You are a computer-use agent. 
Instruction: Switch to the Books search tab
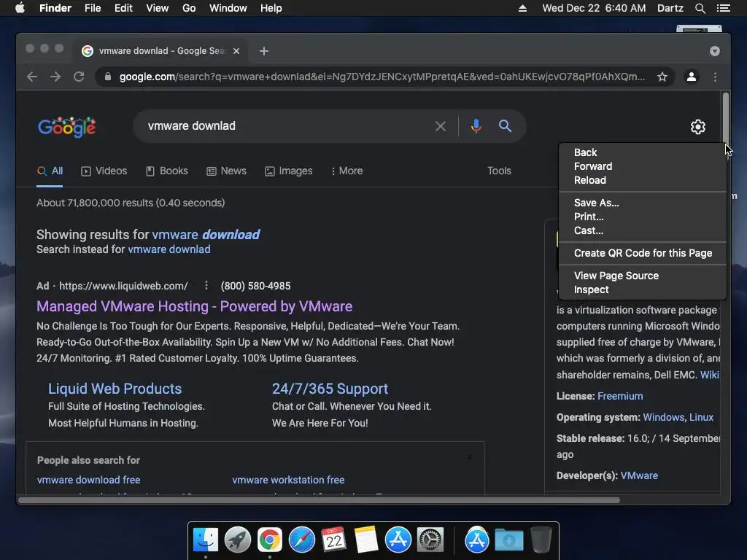167,171
